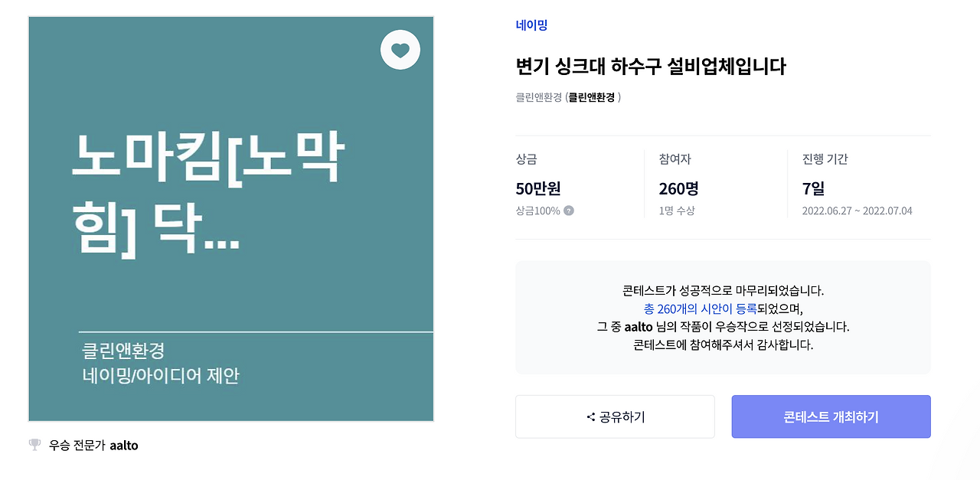Viewport: 980px width, 480px height.
Task: Click the 콘테스트 개최하기 button
Action: [x=831, y=416]
